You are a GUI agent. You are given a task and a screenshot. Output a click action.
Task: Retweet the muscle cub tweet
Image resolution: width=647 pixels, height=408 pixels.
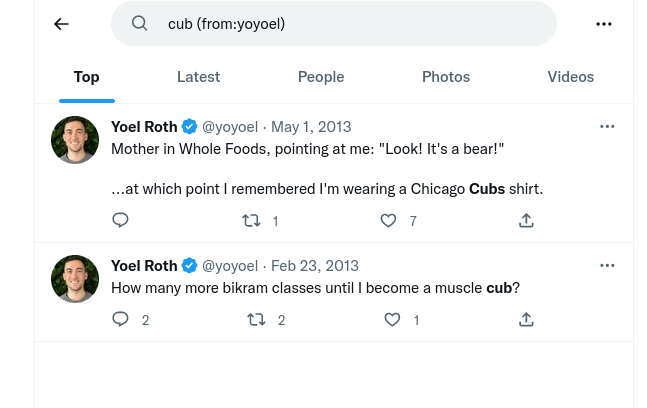coord(256,320)
